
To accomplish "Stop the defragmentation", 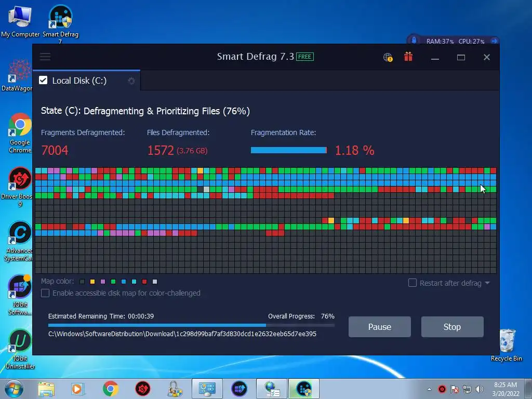I will pyautogui.click(x=453, y=327).
